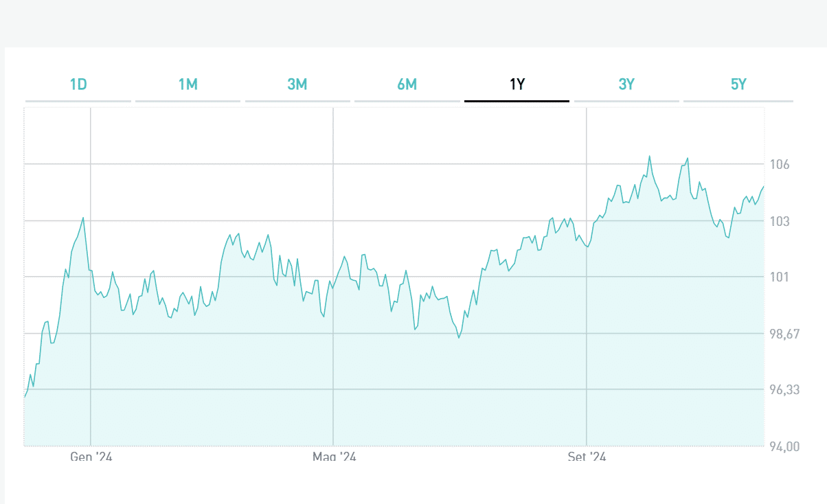The image size is (827, 504).
Task: Click the 101 price level label
Action: (x=780, y=277)
